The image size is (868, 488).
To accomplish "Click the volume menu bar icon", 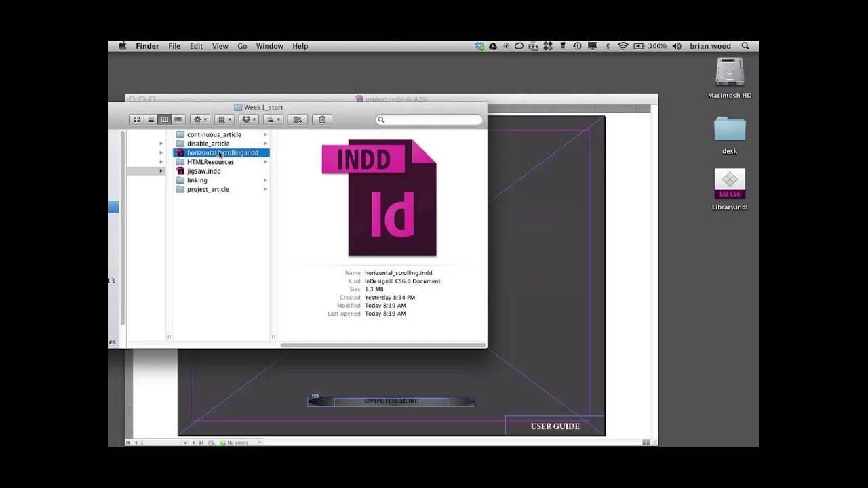I will point(676,46).
